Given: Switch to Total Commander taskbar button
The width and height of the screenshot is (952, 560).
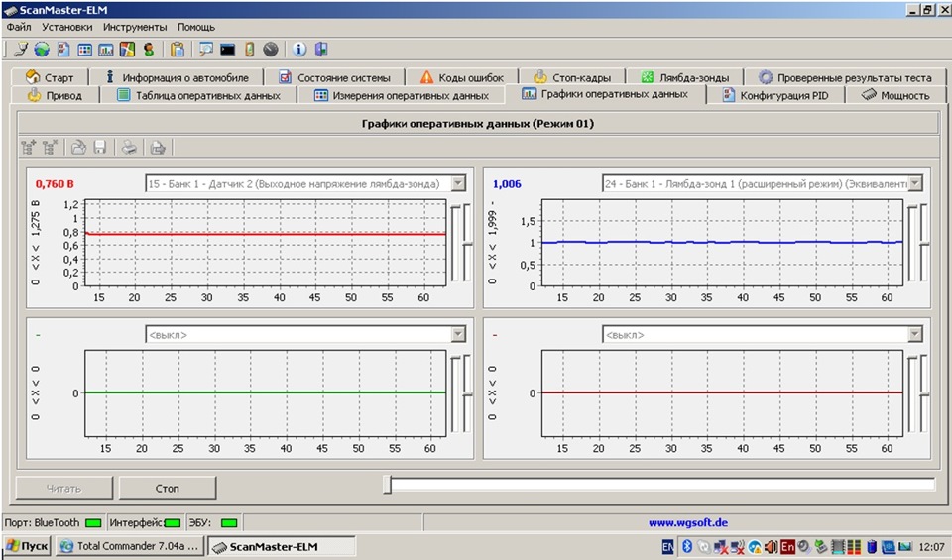Looking at the screenshot, I should 130,546.
